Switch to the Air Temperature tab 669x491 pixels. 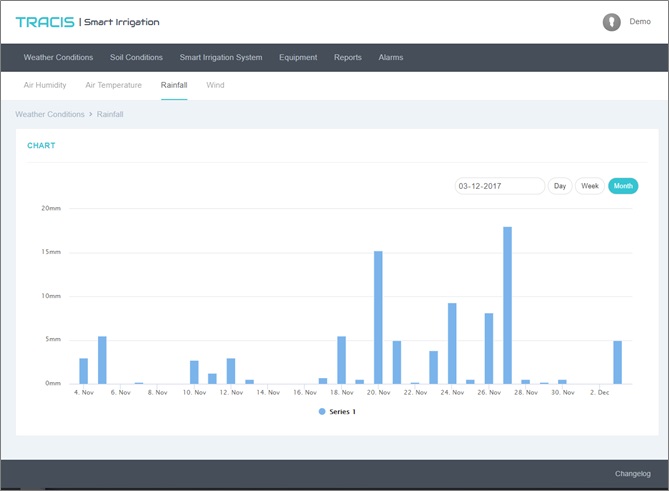pyautogui.click(x=113, y=85)
